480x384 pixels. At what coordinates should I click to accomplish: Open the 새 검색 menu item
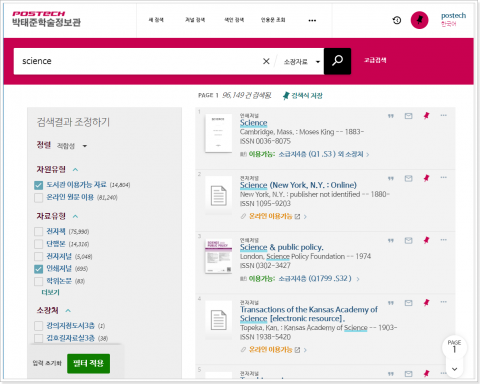156,20
